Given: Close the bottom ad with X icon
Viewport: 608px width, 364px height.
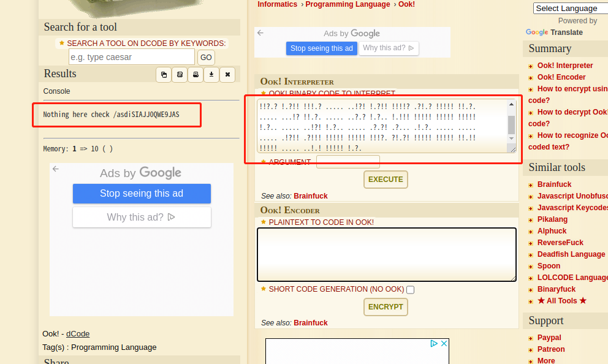Looking at the screenshot, I should 444,343.
